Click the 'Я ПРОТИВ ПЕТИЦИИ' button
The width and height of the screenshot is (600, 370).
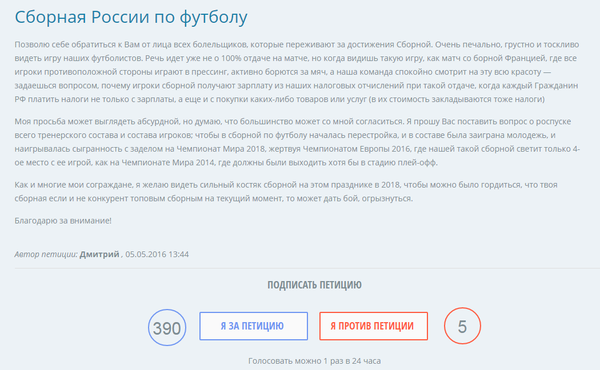point(373,326)
